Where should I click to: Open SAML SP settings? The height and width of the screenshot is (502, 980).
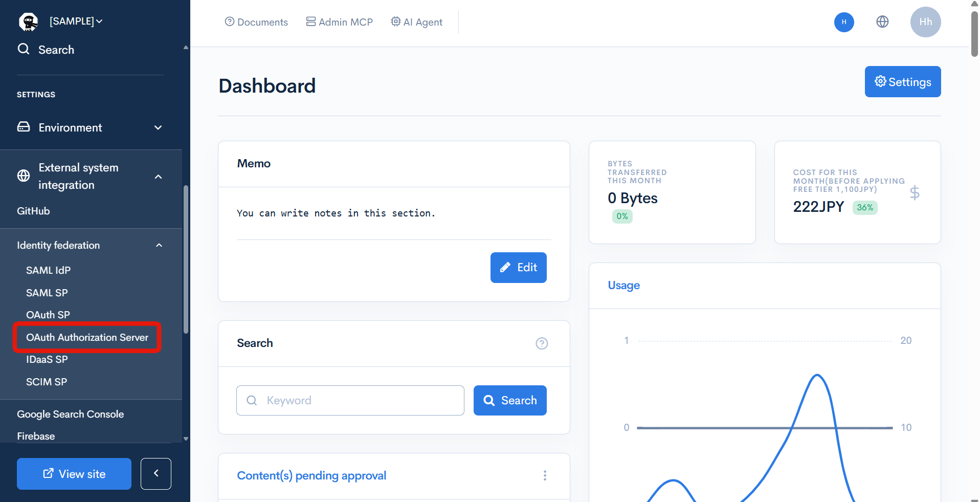(x=47, y=293)
